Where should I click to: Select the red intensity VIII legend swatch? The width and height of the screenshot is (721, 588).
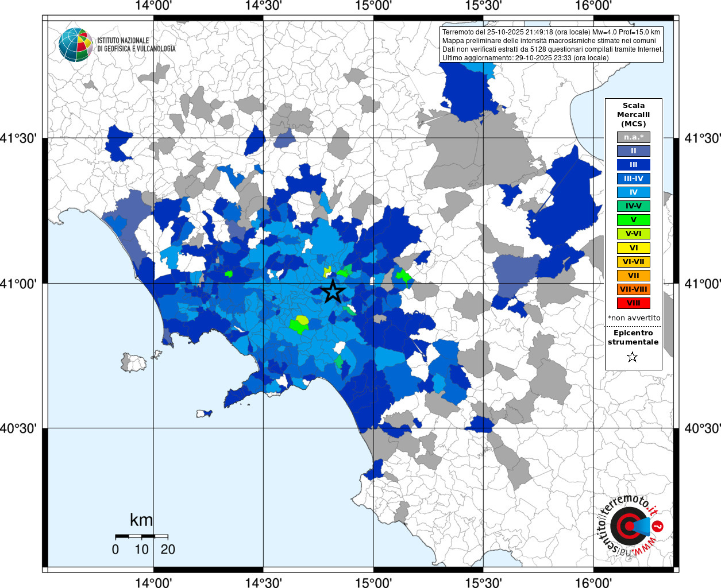click(634, 303)
